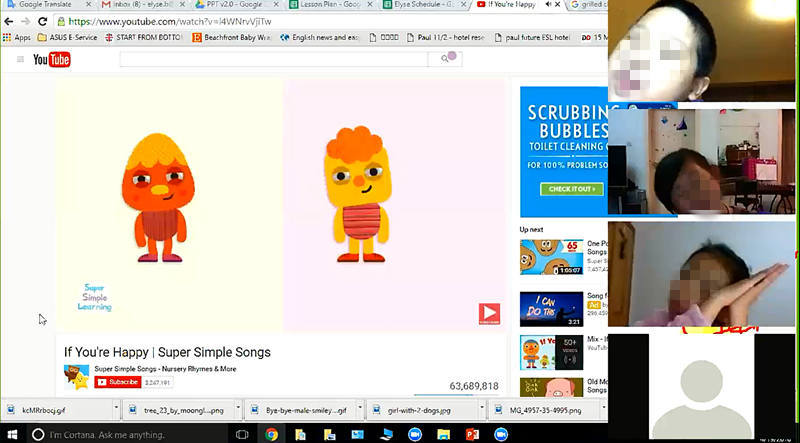Close the PPT v2.0 tab

(276, 5)
